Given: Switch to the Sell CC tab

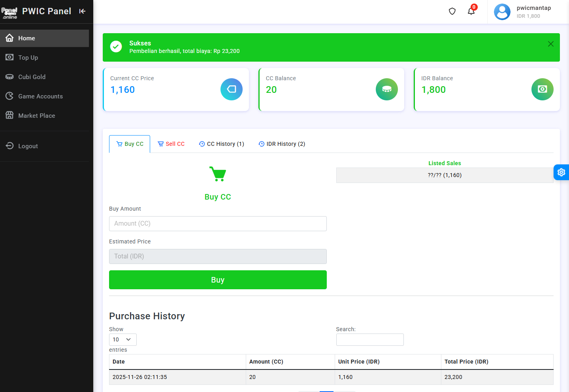Looking at the screenshot, I should pyautogui.click(x=171, y=144).
